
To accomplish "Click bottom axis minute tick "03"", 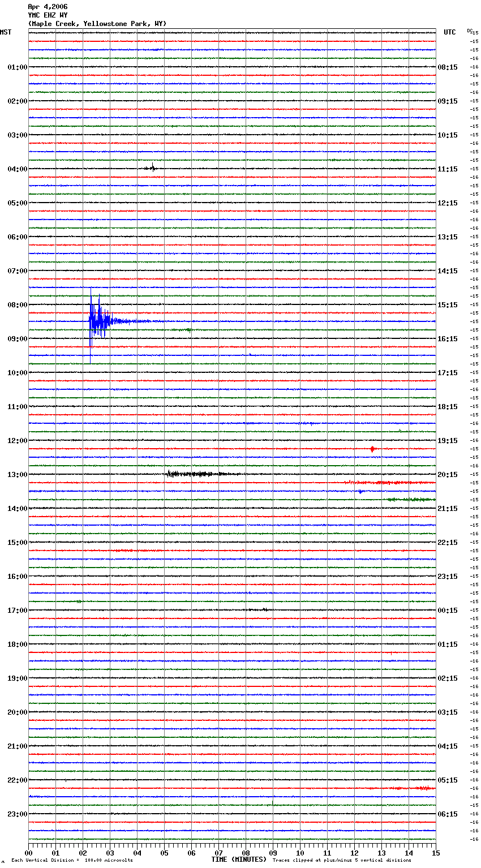I will tap(110, 853).
